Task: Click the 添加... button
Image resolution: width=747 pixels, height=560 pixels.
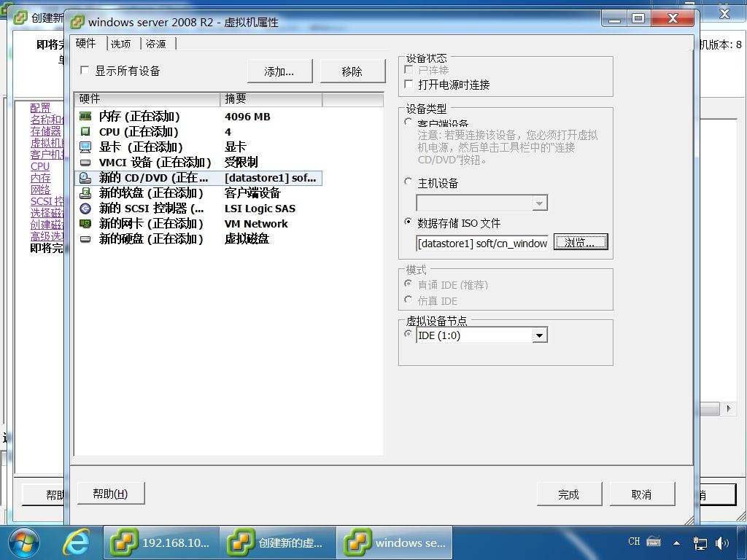Action: [x=279, y=71]
